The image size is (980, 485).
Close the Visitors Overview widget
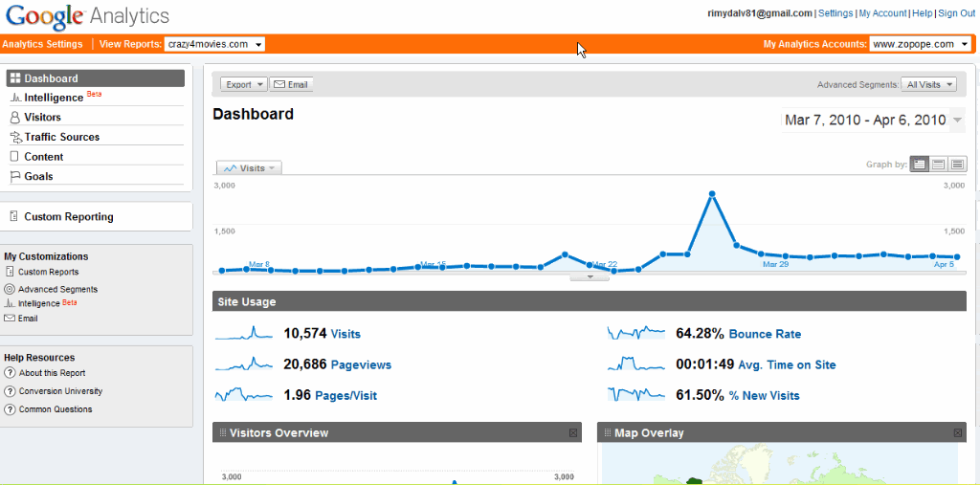[573, 432]
